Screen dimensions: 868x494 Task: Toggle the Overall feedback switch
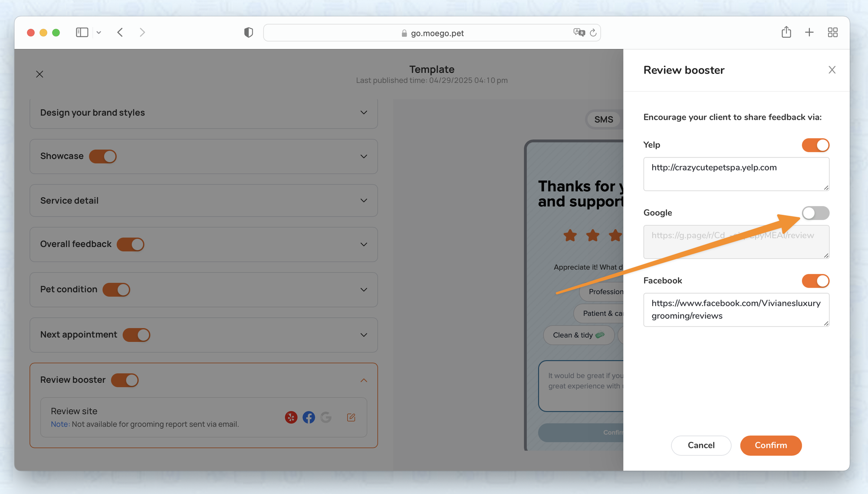pos(131,245)
